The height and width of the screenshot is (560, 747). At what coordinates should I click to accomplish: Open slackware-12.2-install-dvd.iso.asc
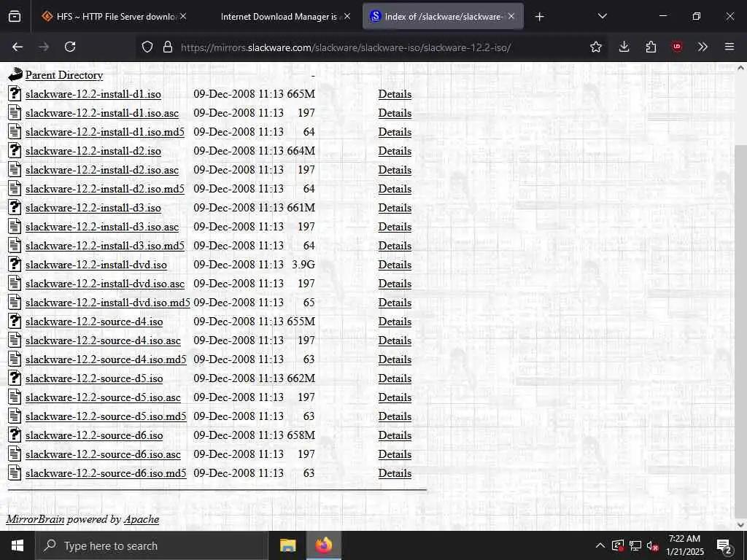coord(105,284)
